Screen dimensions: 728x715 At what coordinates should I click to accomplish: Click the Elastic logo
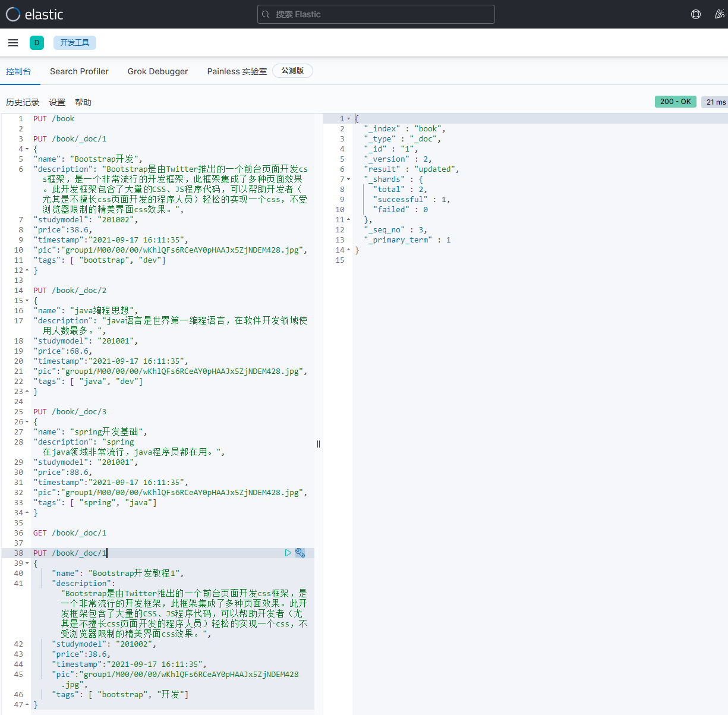pyautogui.click(x=34, y=14)
